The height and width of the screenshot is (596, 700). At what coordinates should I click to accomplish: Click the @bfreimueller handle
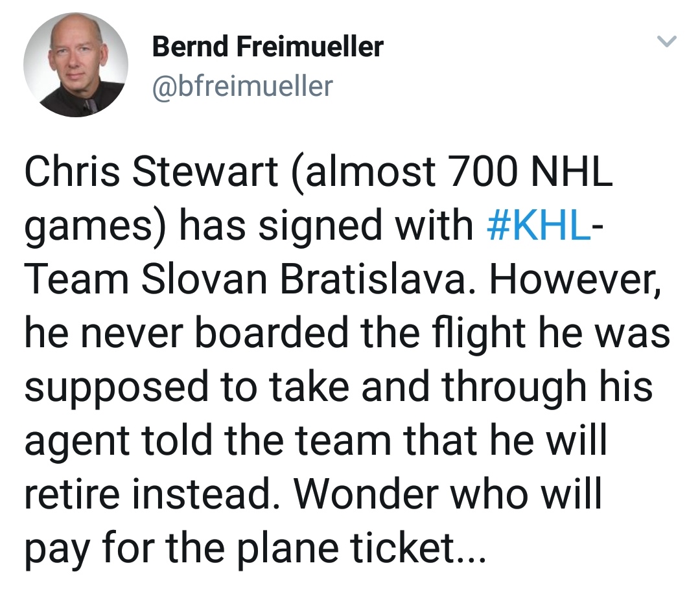242,85
